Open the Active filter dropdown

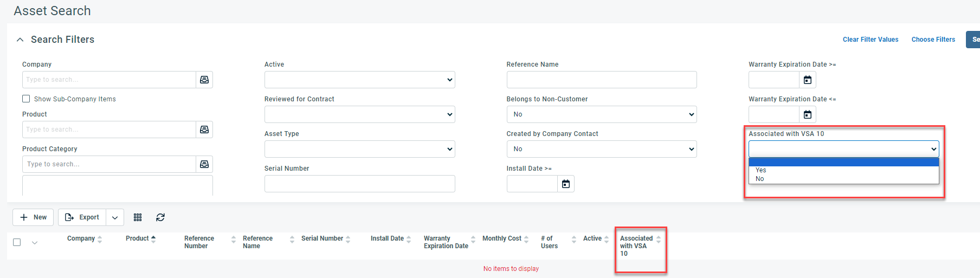[359, 80]
